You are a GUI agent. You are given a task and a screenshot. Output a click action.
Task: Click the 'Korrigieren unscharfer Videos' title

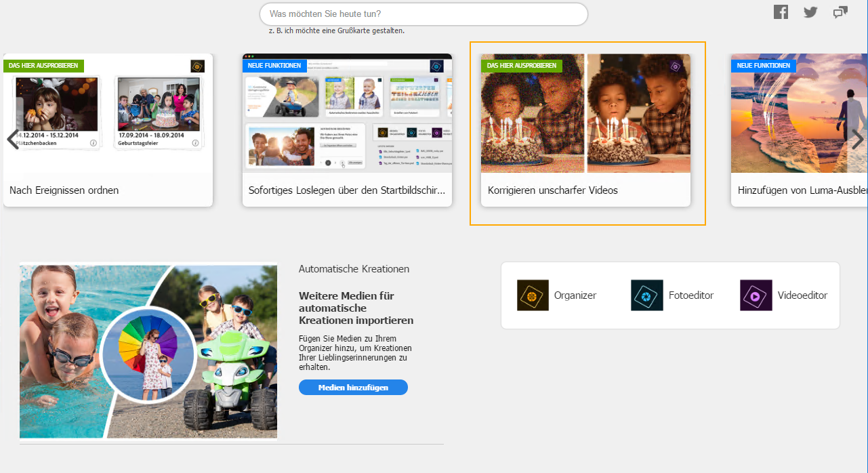click(x=553, y=190)
